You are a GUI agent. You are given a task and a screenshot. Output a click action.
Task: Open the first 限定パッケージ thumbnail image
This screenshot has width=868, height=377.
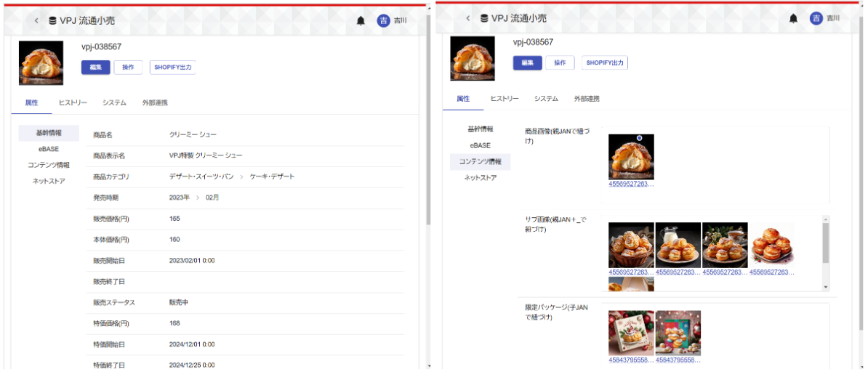coord(631,333)
